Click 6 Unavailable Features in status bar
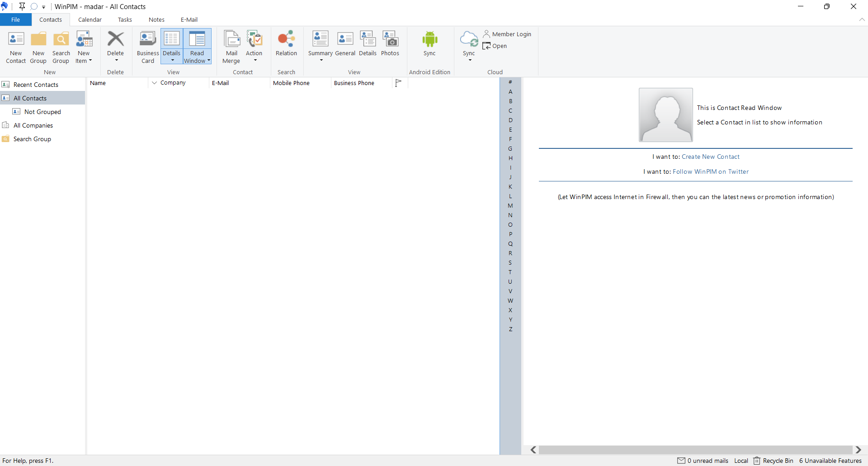This screenshot has width=868, height=466. pos(830,461)
